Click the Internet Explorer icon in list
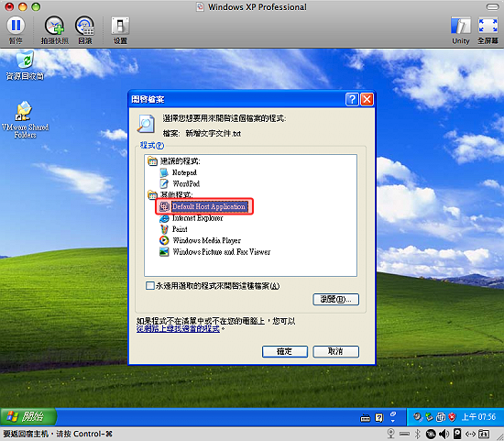This screenshot has width=504, height=441. (164, 218)
